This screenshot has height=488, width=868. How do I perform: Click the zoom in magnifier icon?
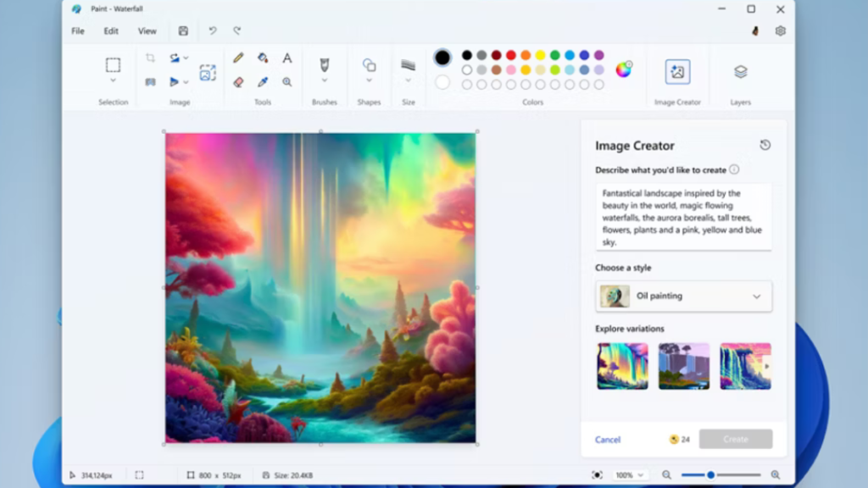(x=776, y=474)
